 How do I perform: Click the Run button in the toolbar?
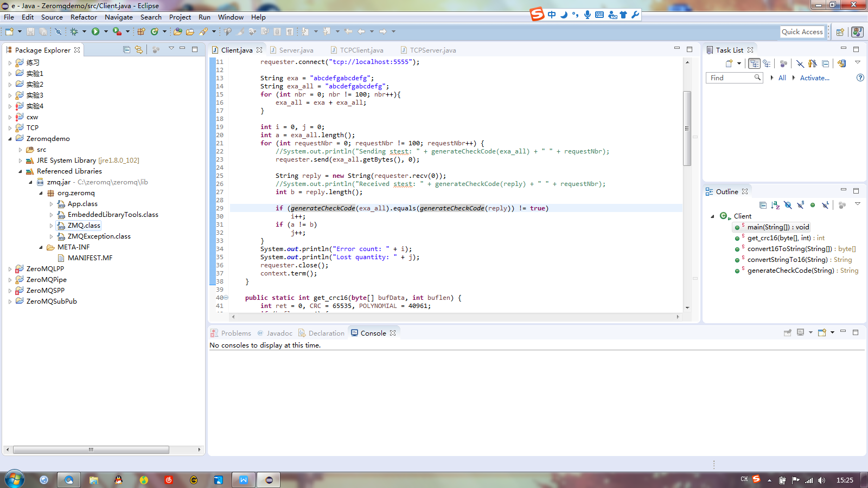[95, 31]
